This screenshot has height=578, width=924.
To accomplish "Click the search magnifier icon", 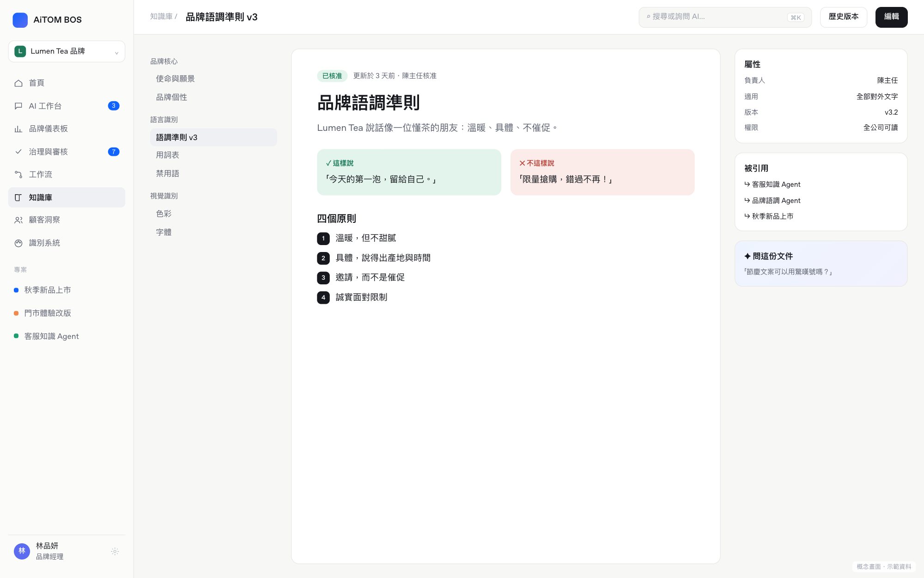I will click(648, 17).
